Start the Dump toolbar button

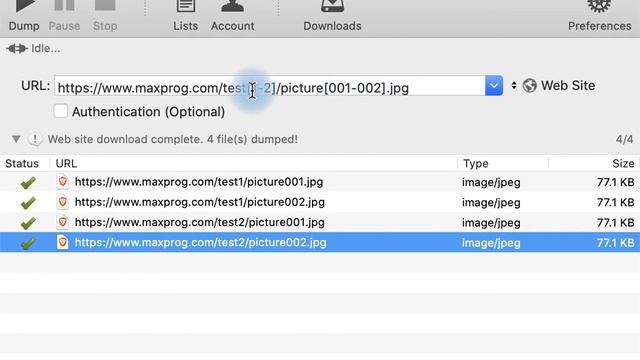(24, 16)
